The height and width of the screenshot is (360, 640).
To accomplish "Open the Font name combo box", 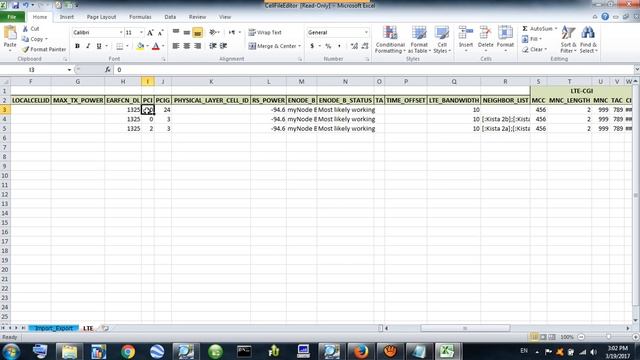I will [98, 32].
